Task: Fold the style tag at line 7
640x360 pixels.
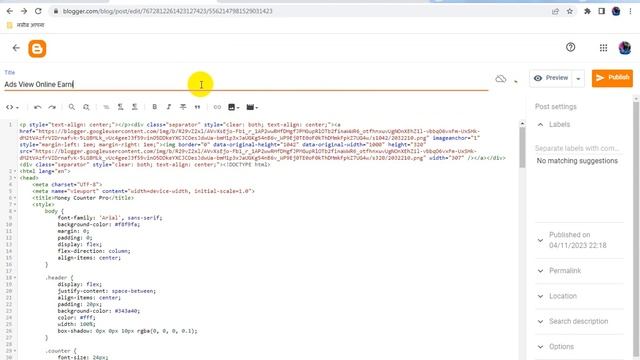Action: click(x=15, y=204)
